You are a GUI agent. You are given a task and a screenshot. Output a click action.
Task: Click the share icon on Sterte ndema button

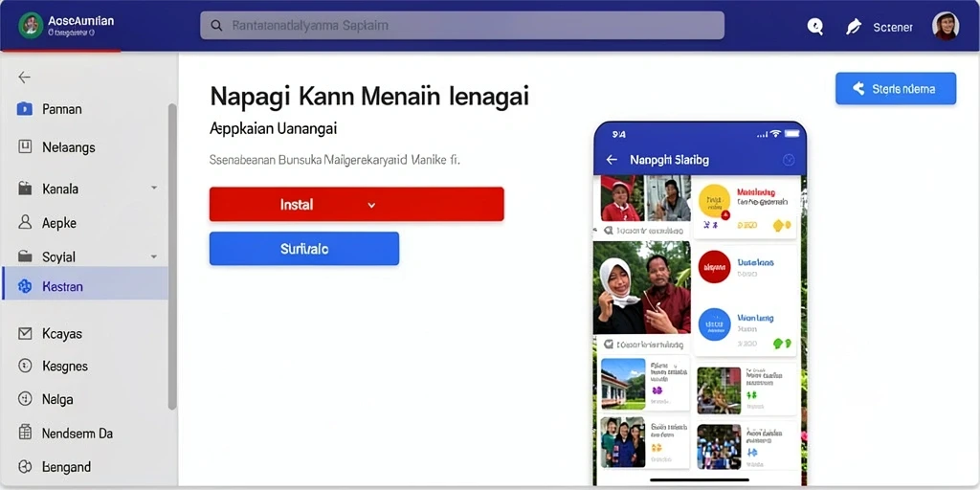pyautogui.click(x=858, y=89)
